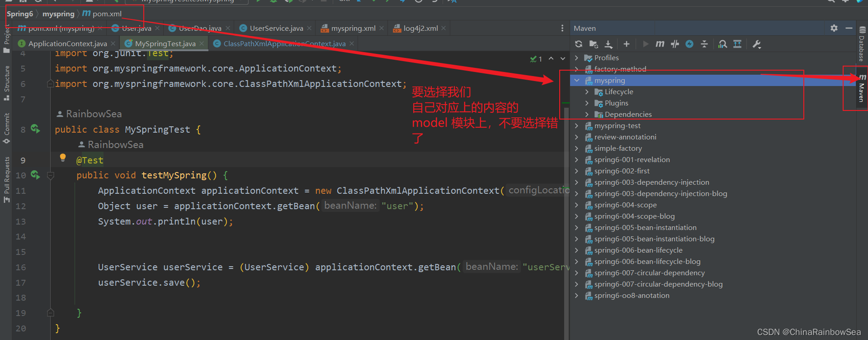Open Maven settings wrench icon
Screen dimensions: 868x340
tap(757, 44)
